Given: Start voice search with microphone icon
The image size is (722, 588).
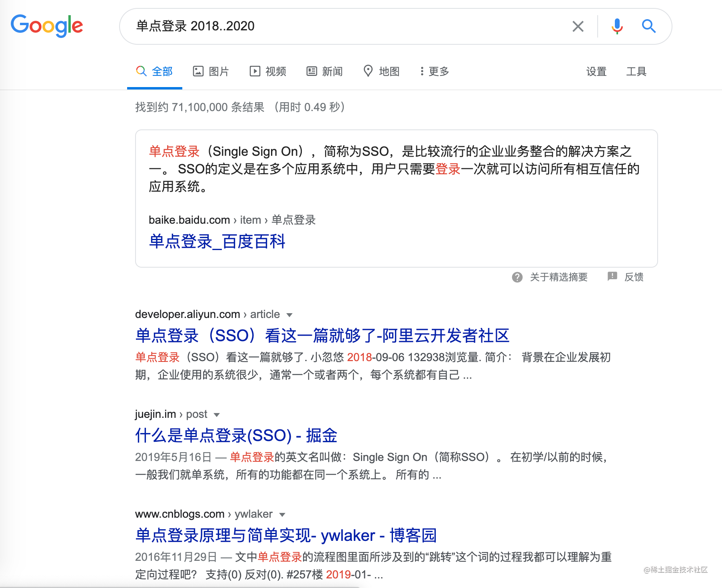Looking at the screenshot, I should 617,26.
